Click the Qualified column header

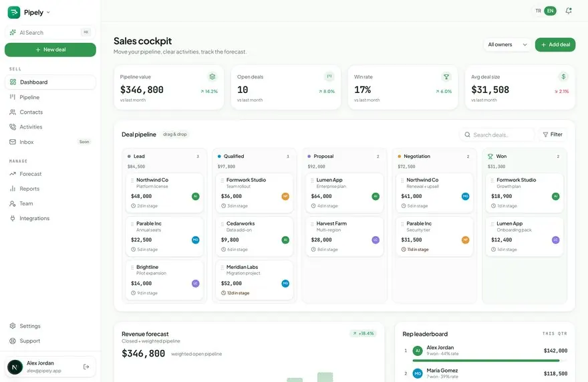click(255, 157)
